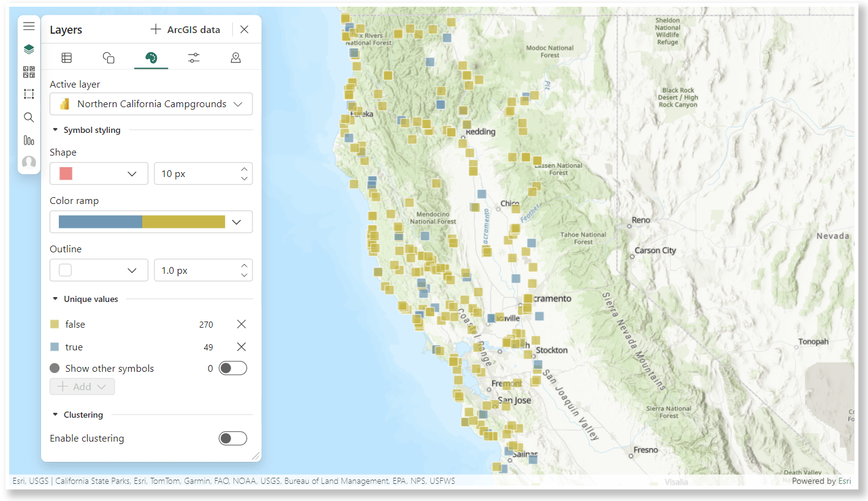
Task: Collapse the Unique values section
Action: coord(55,299)
